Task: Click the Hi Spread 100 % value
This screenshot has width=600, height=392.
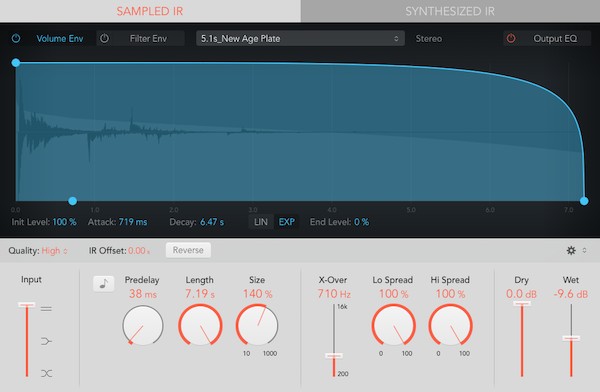Action: 450,294
